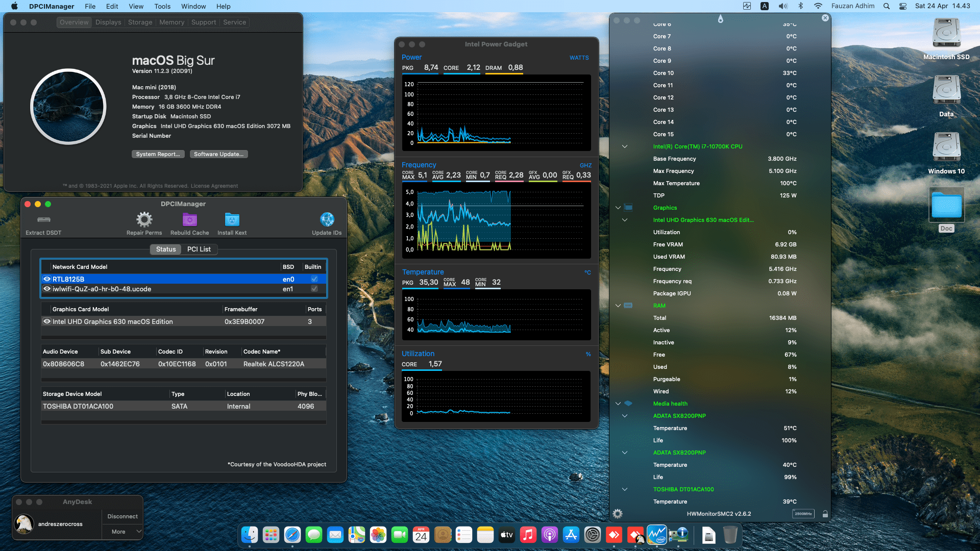Toggle the 2500MHz button in HWMonitorSMC2
Image resolution: width=980 pixels, height=551 pixels.
(803, 514)
